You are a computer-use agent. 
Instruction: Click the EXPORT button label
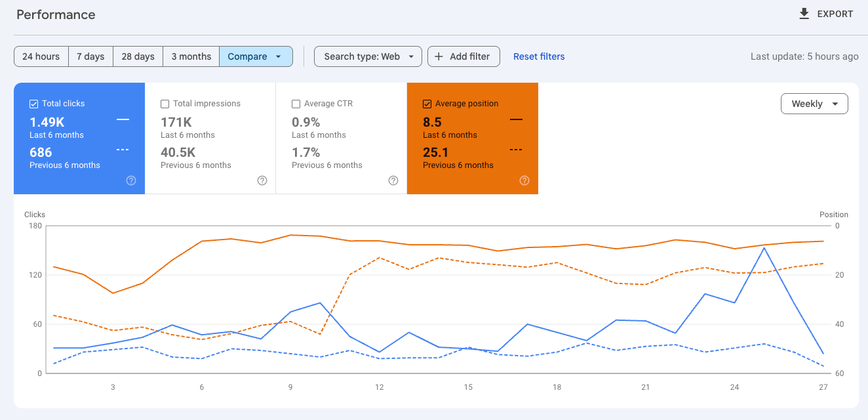coord(835,14)
